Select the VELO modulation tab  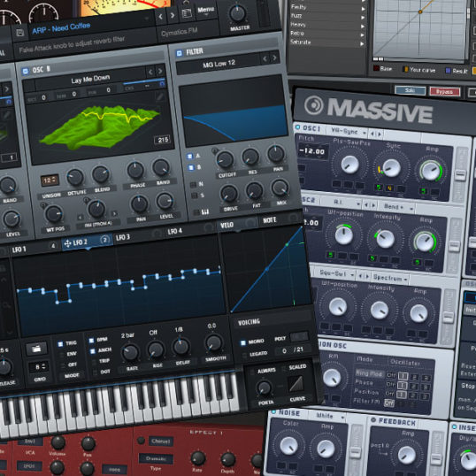coord(226,225)
